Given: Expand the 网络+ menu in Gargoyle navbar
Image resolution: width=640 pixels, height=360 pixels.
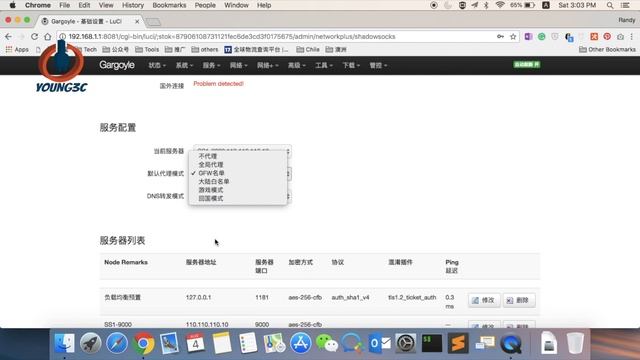Looking at the screenshot, I should coord(267,65).
